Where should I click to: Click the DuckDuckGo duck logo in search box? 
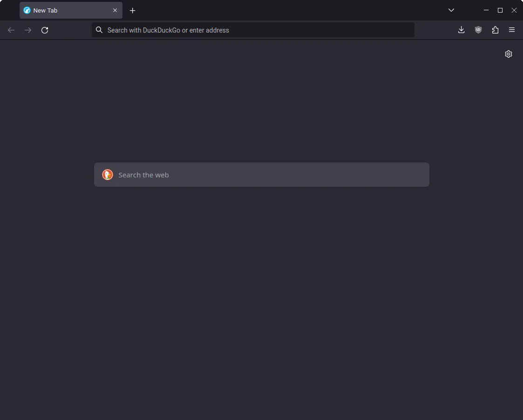pyautogui.click(x=108, y=175)
